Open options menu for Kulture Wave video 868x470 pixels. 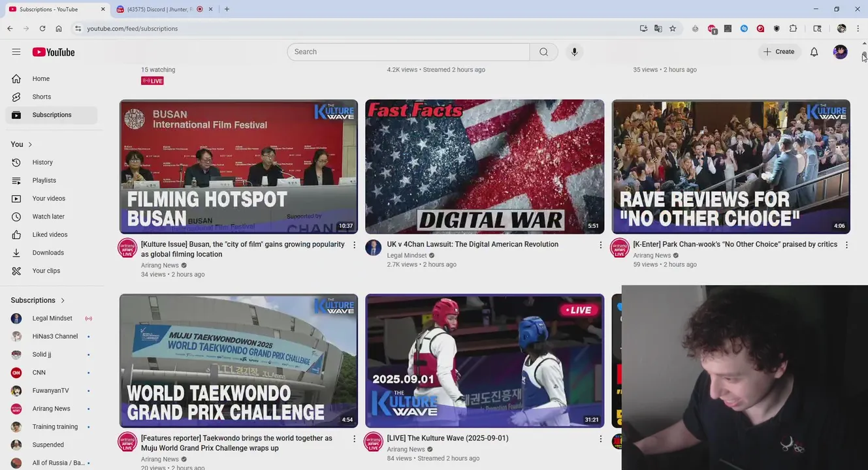pos(601,439)
